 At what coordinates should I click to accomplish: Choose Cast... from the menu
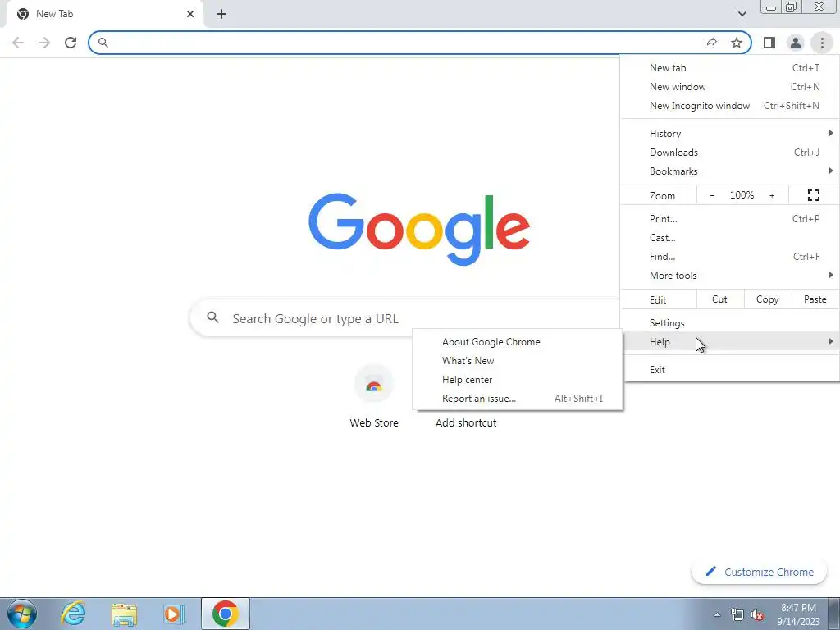(730, 237)
